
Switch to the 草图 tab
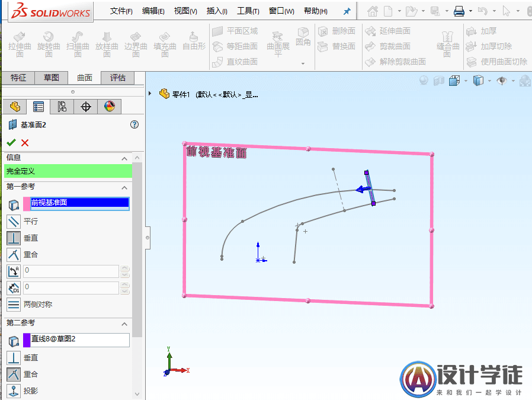[51, 78]
